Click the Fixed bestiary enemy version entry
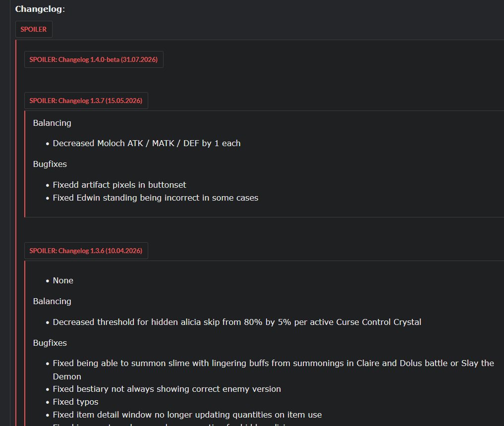 [x=167, y=389]
